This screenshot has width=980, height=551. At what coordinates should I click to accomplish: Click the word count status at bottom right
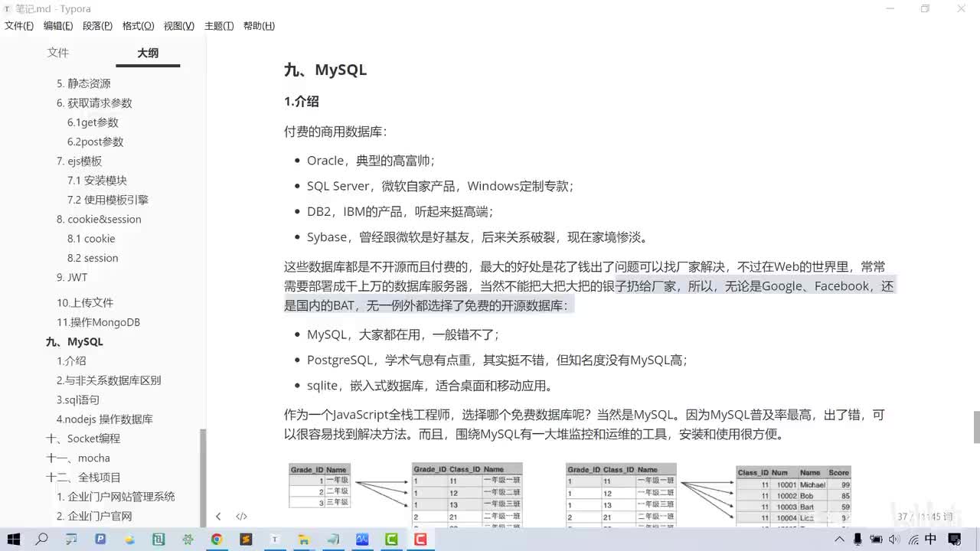(x=925, y=517)
